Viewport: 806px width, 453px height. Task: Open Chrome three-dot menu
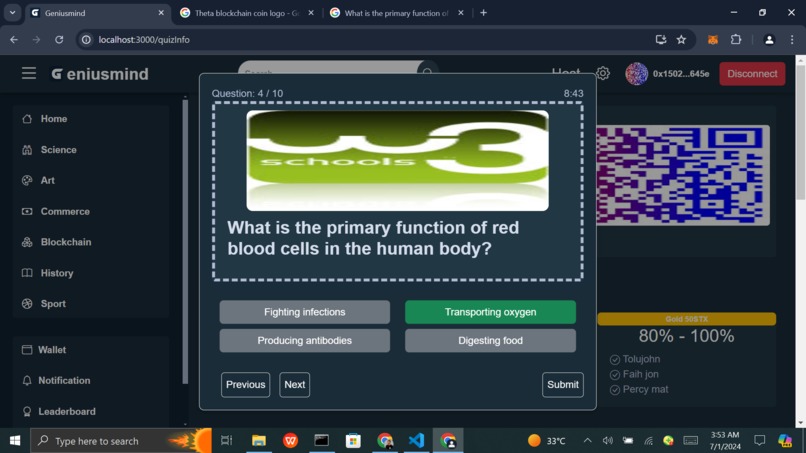click(792, 40)
